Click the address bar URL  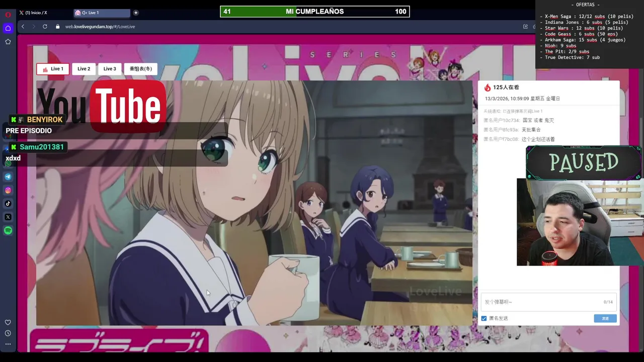100,27
